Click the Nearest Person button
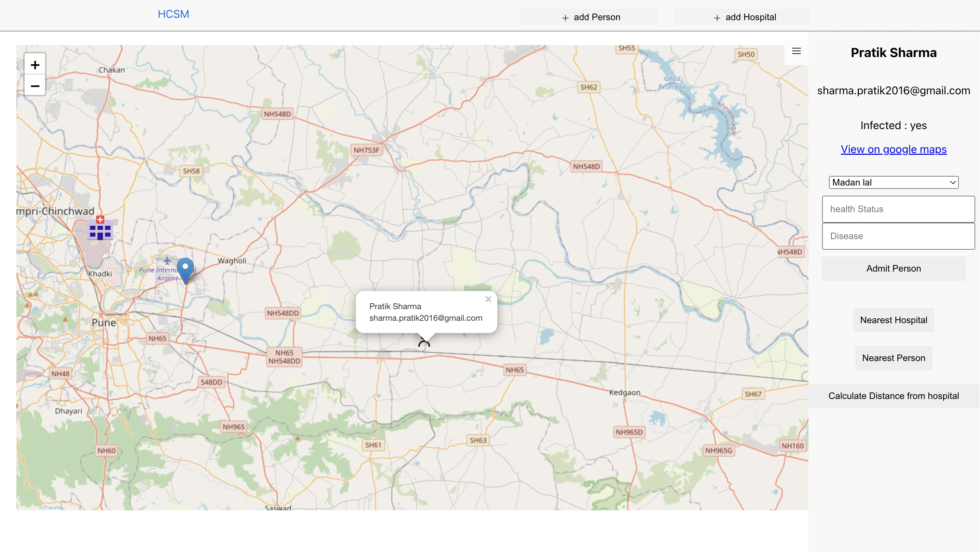 tap(893, 358)
